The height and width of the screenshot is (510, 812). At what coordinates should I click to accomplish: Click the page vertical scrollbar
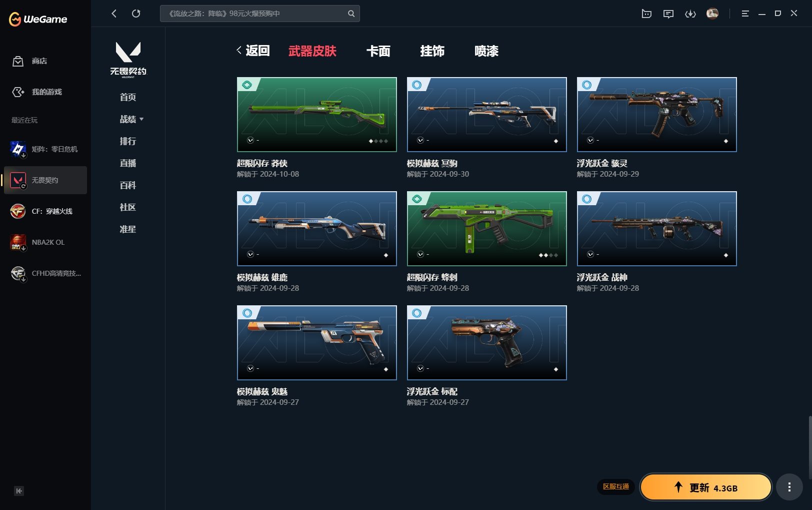tap(809, 447)
